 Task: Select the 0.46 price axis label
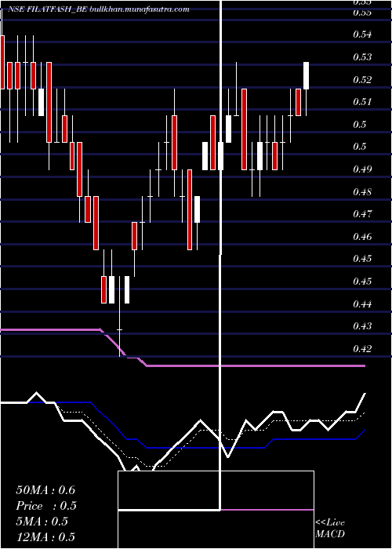(x=362, y=236)
